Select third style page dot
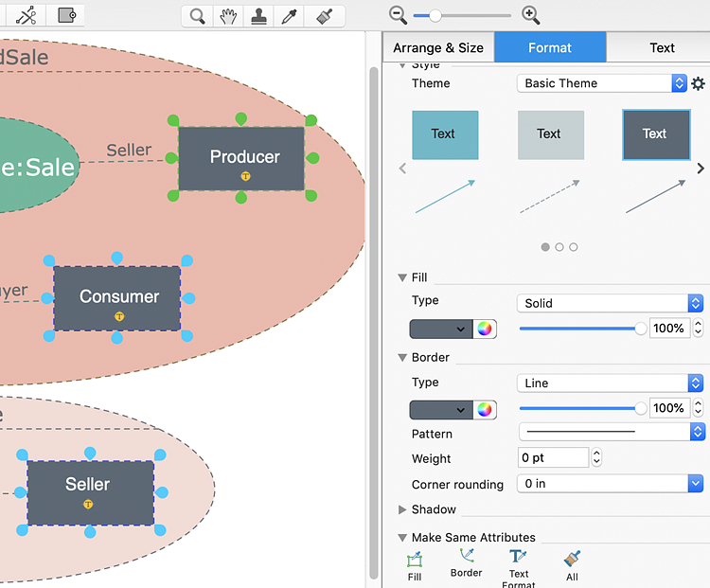Screen dimensions: 710x588 (574, 247)
